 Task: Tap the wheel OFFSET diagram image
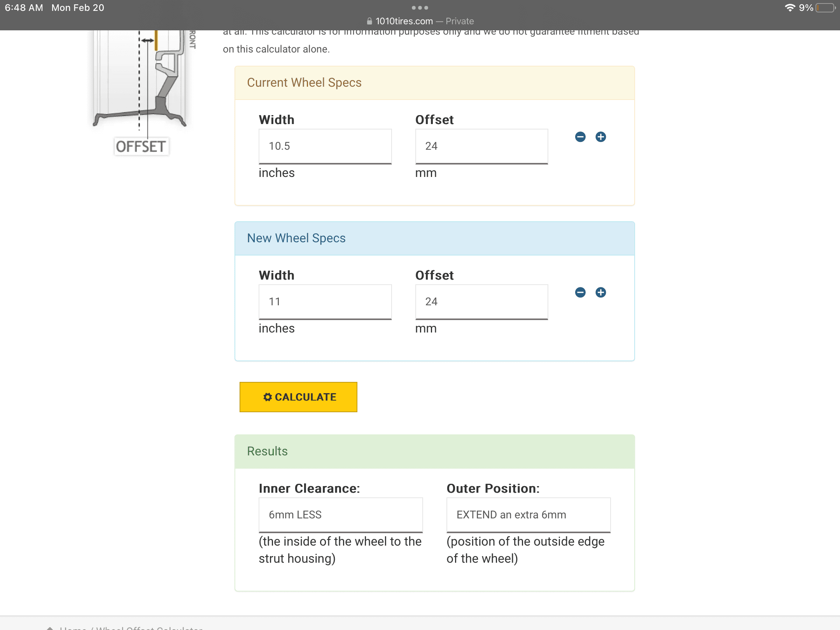tap(143, 93)
